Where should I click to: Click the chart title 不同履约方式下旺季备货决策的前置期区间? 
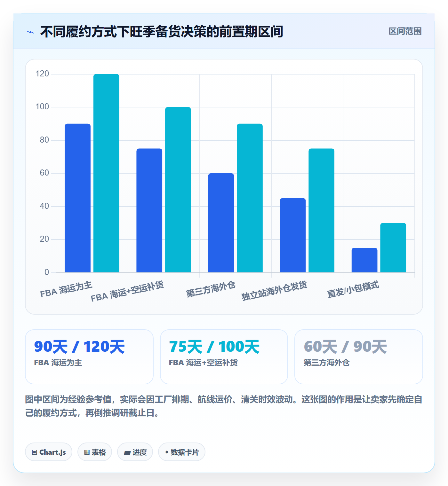pos(162,32)
